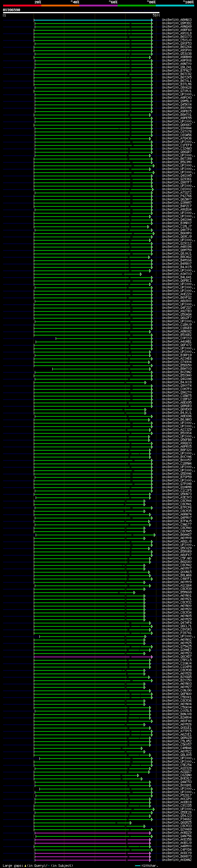197x868 pixels.
Task: Open hit UniRef100_Q53U38
Action: coord(177,54)
